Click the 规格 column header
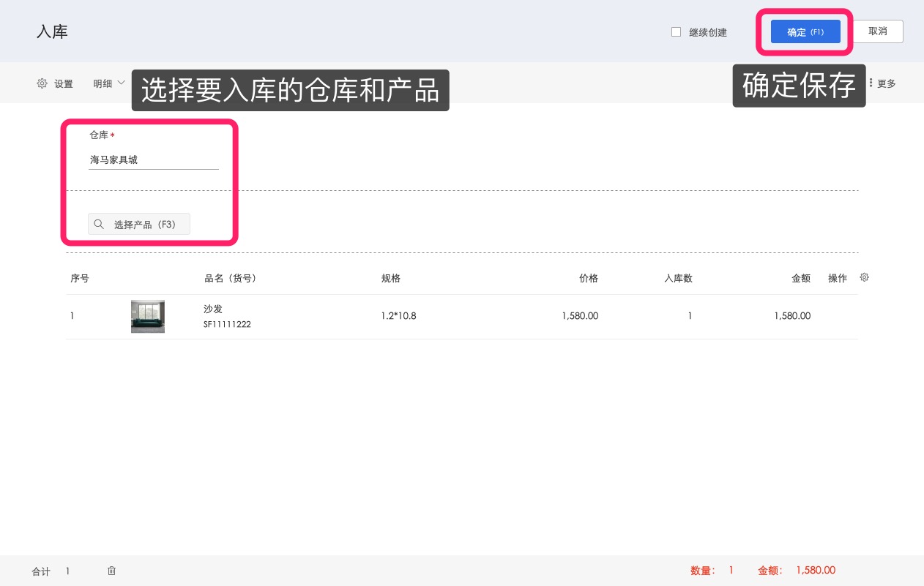 click(x=391, y=279)
